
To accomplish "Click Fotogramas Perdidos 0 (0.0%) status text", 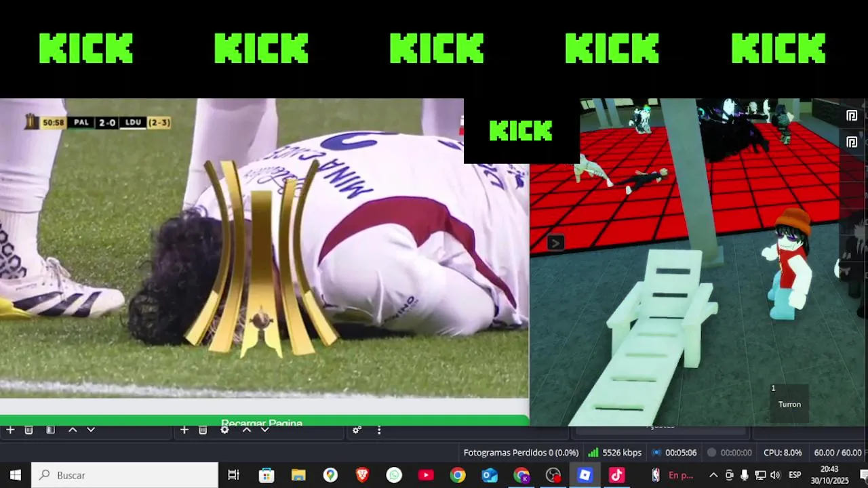I will (521, 453).
